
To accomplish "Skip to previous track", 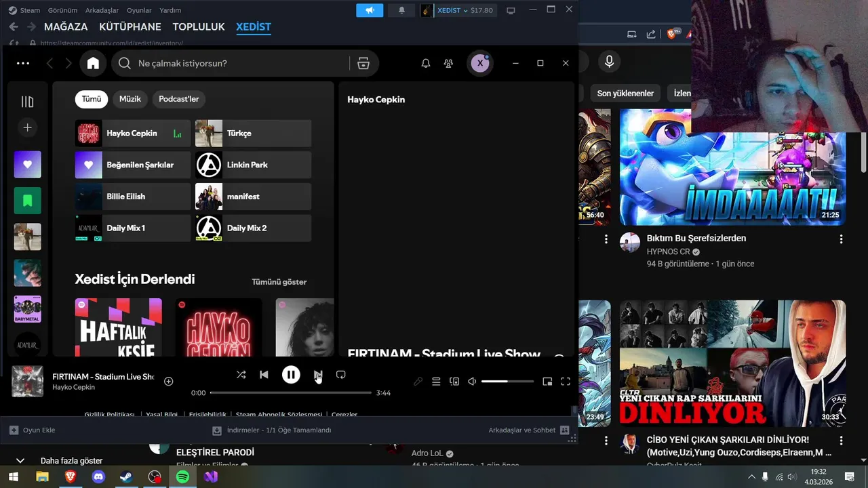I will coord(264,374).
